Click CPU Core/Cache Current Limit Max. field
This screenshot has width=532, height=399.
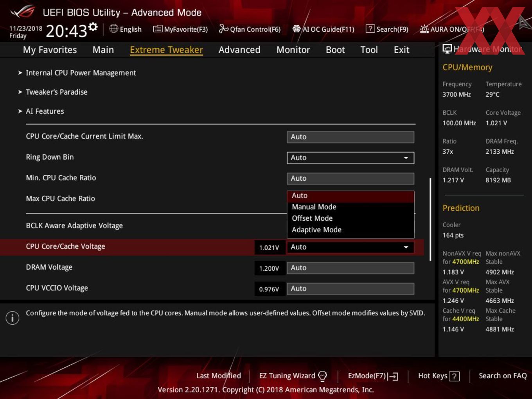point(350,137)
